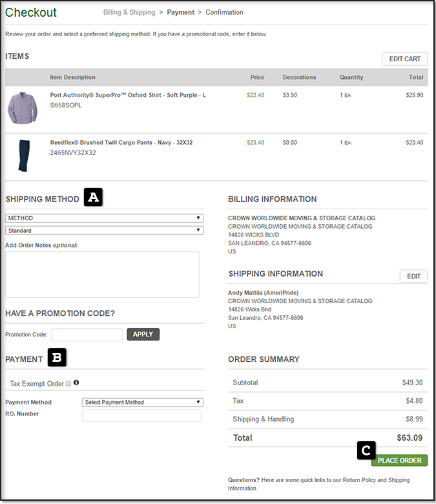436x504 pixels.
Task: Click the black B marker badge
Action: [57, 357]
